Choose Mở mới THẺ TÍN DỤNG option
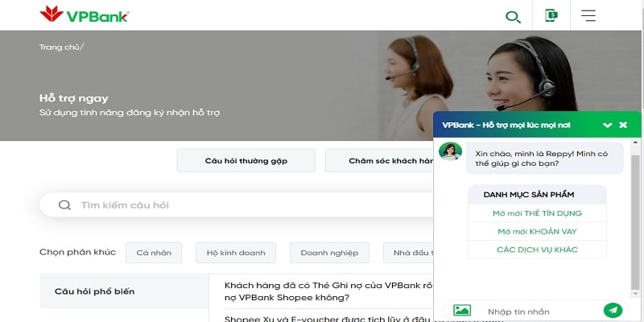 click(x=537, y=213)
